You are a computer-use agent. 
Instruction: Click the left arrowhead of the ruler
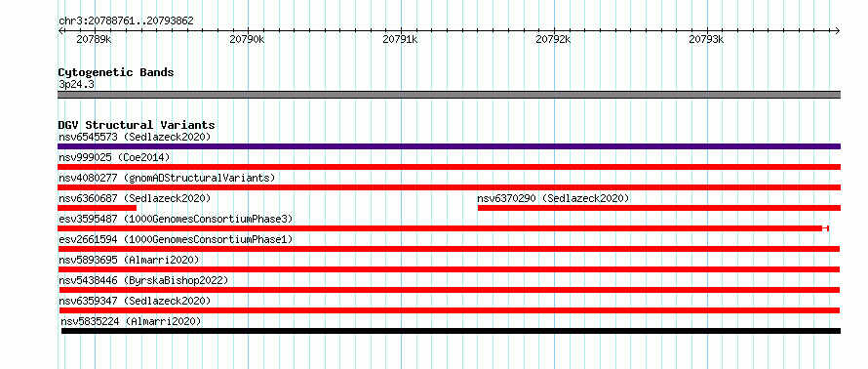click(61, 30)
